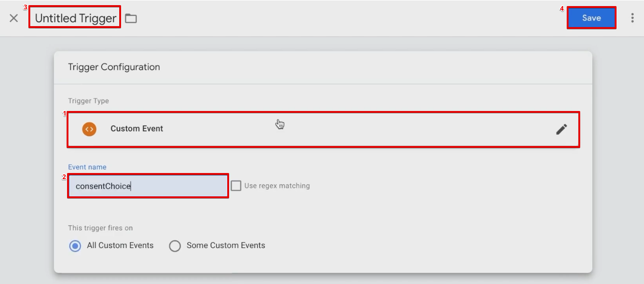644x284 pixels.
Task: Rename the Untitled Trigger title
Action: tap(75, 18)
